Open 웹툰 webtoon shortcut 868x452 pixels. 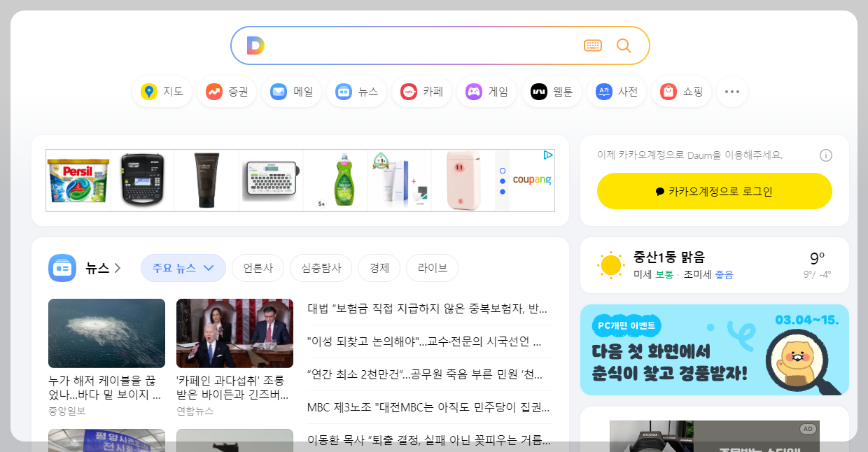[552, 92]
